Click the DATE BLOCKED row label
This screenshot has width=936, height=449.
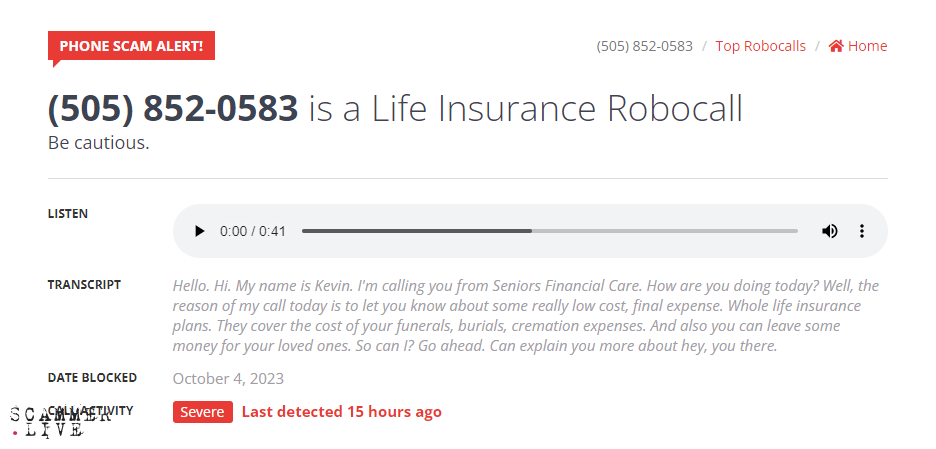click(x=92, y=378)
